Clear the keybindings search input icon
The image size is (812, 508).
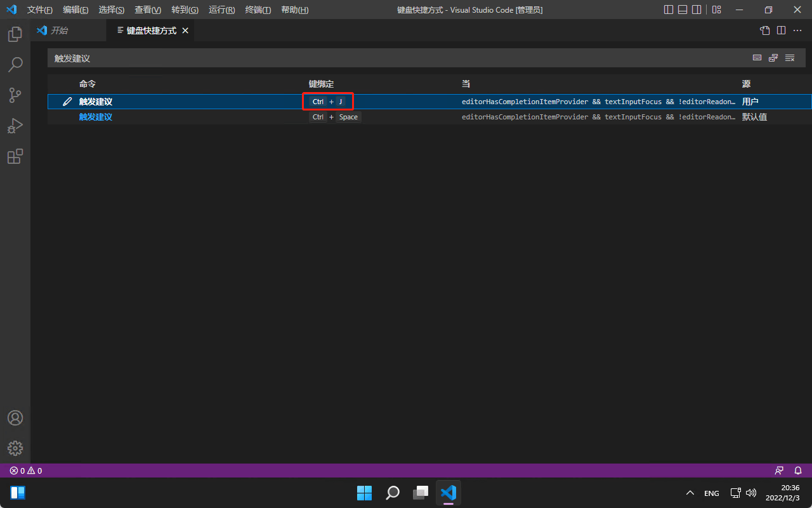(x=790, y=58)
